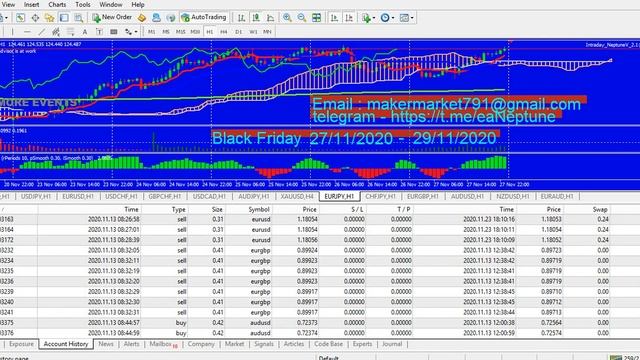Zoom in on the chart

pyautogui.click(x=287, y=18)
